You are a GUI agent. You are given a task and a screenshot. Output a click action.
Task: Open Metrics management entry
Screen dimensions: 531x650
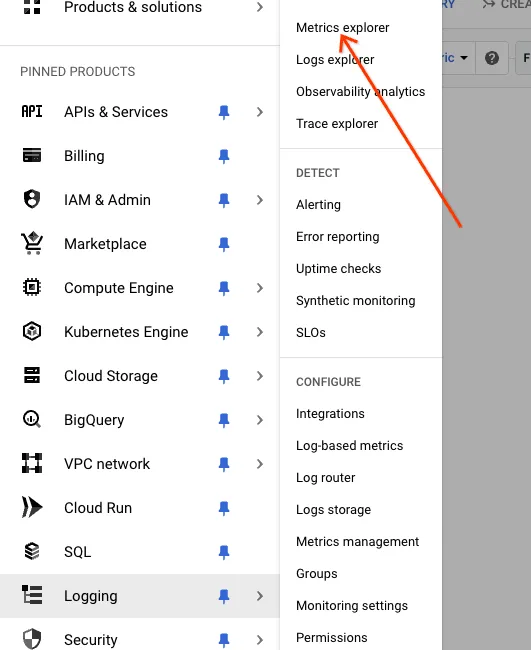pos(357,541)
